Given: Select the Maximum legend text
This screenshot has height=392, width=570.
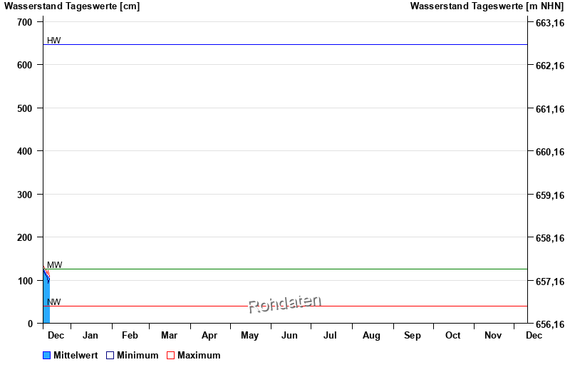Looking at the screenshot, I should click(x=199, y=356).
